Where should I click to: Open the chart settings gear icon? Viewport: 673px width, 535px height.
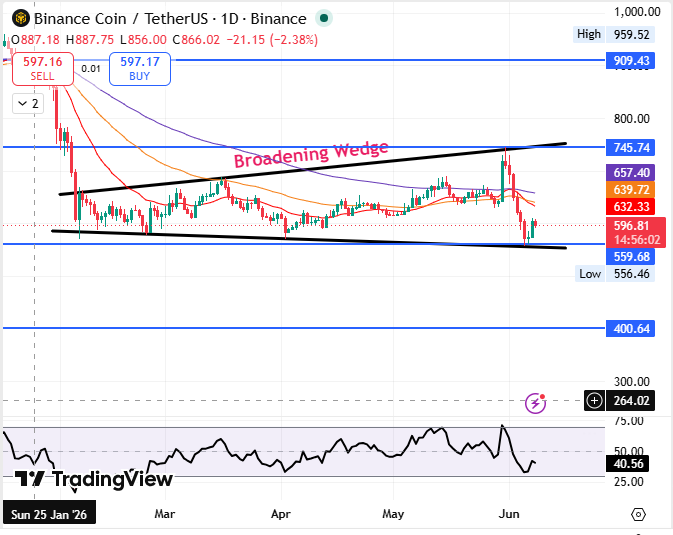(x=638, y=514)
